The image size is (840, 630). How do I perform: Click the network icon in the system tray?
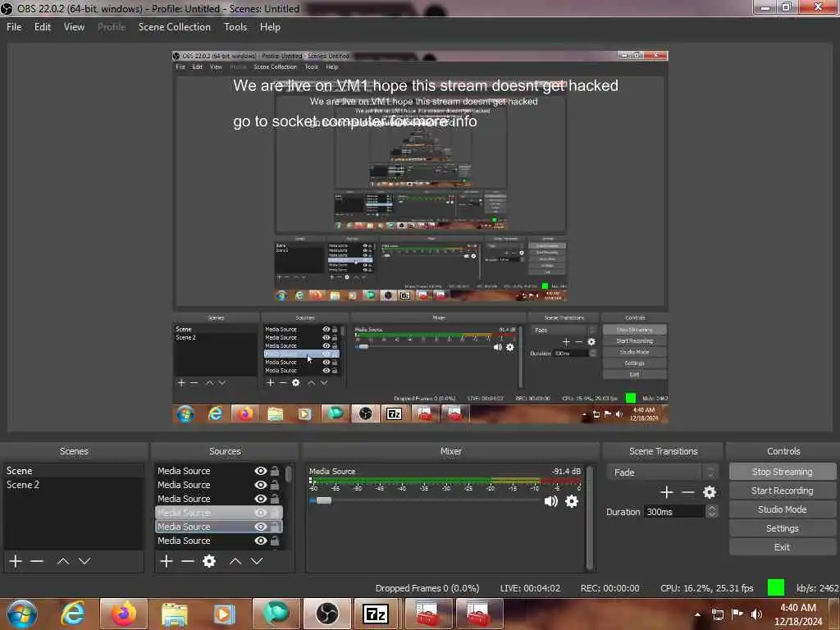[x=717, y=614]
